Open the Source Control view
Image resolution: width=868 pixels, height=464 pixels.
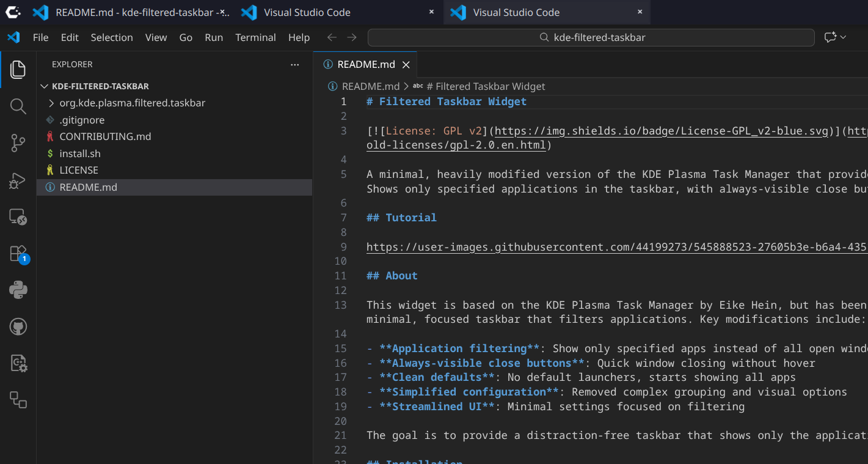coord(18,144)
